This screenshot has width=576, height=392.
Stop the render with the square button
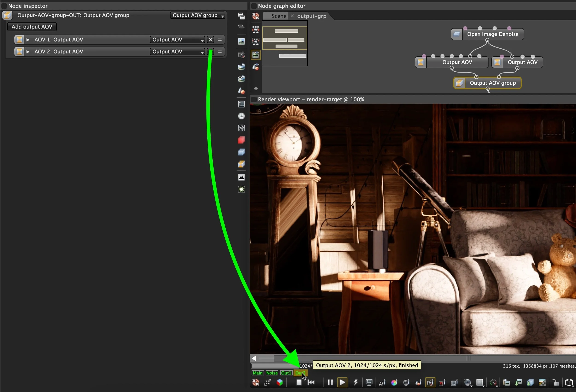299,383
